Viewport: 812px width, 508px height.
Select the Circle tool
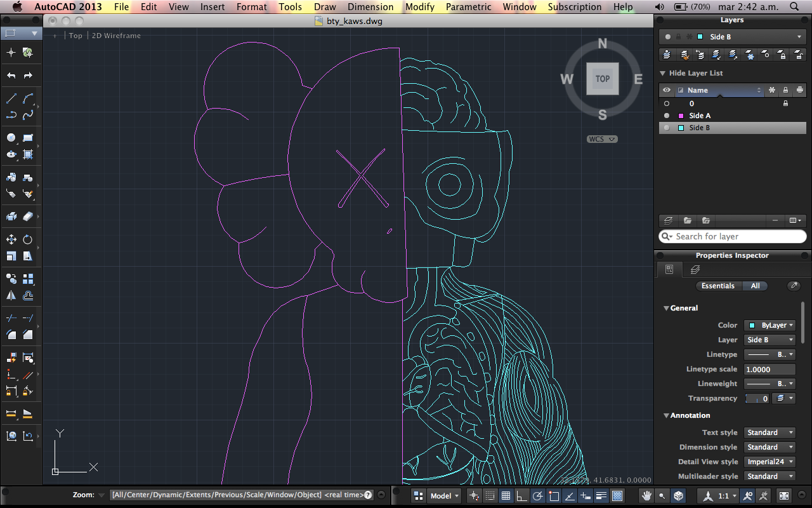(11, 138)
